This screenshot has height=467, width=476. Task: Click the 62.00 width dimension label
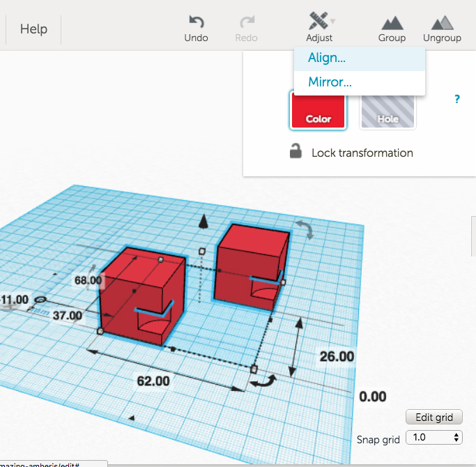pyautogui.click(x=152, y=381)
